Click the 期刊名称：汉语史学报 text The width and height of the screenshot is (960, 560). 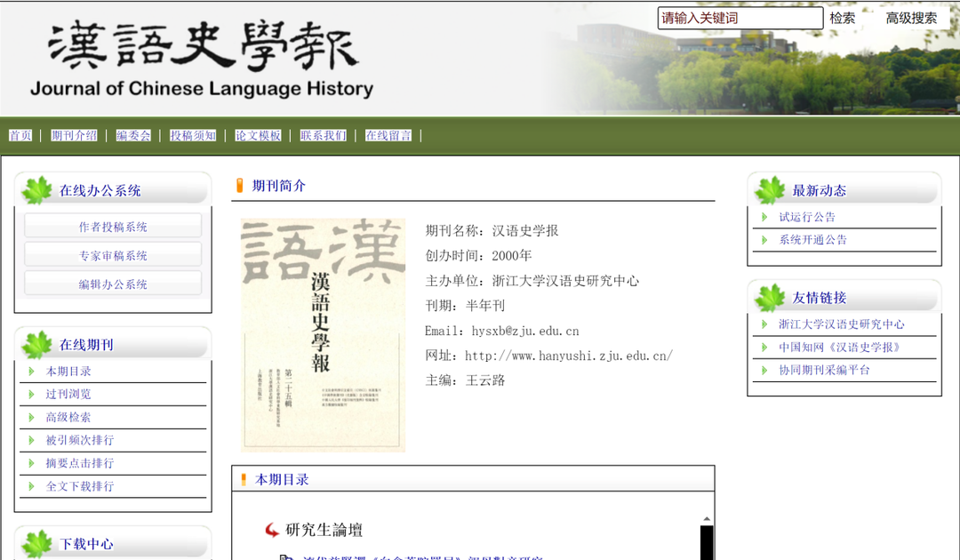492,231
